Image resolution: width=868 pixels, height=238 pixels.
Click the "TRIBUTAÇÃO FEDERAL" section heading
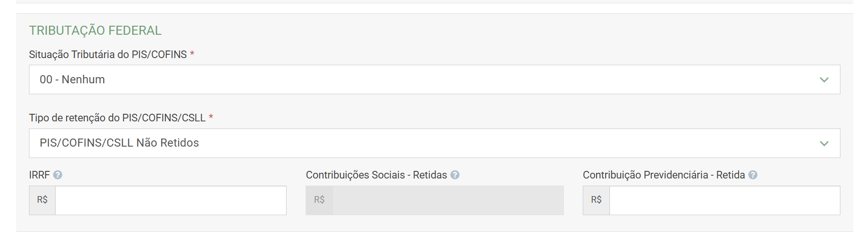pos(95,30)
